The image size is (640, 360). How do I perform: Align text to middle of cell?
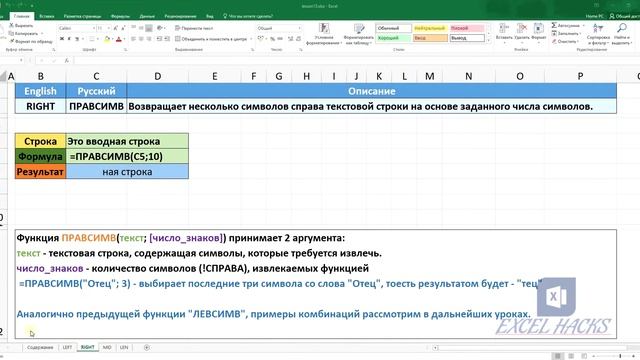(x=141, y=28)
